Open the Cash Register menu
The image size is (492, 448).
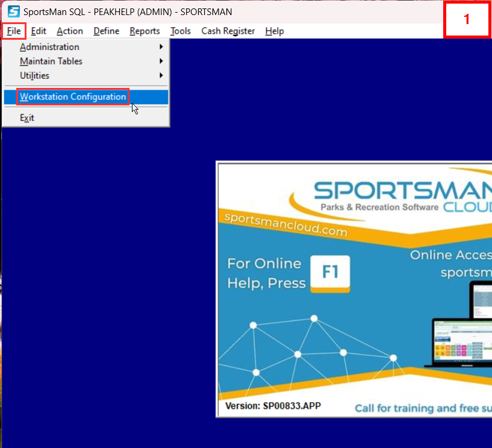[x=228, y=31]
